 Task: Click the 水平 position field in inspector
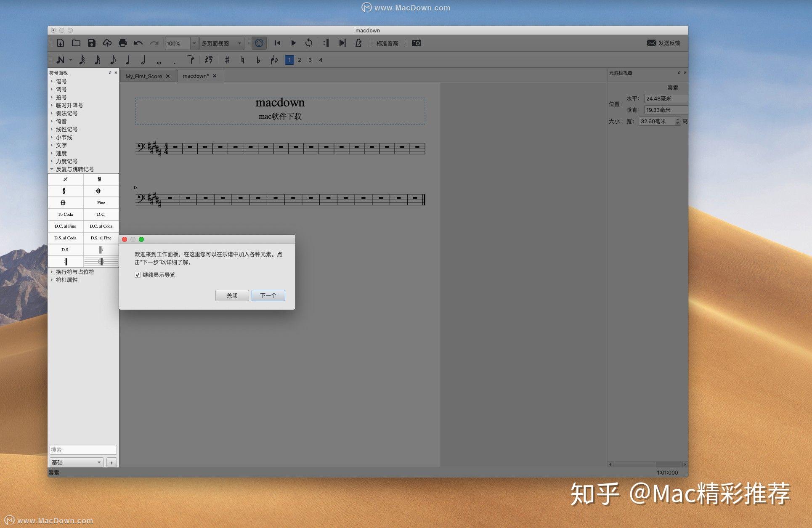(x=666, y=98)
